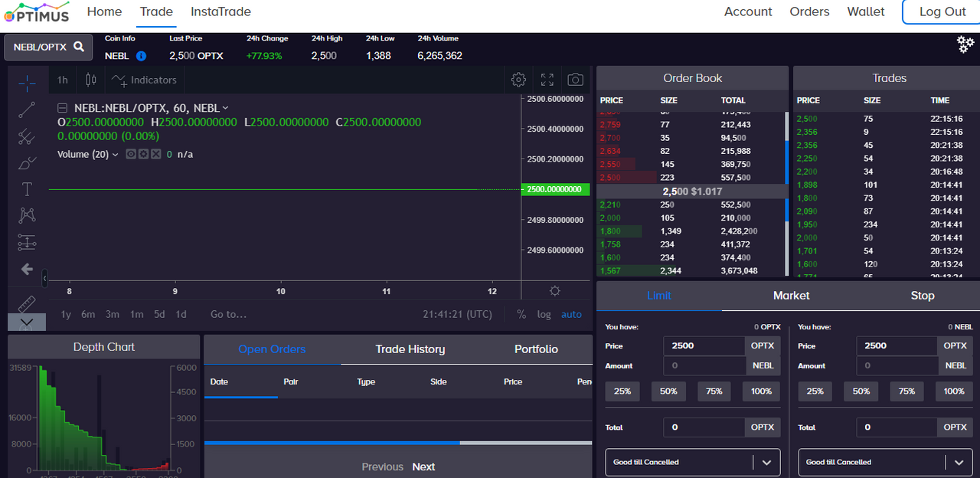Expand the Volume (20) indicator dropdown
This screenshot has height=478, width=980.
pyautogui.click(x=115, y=154)
